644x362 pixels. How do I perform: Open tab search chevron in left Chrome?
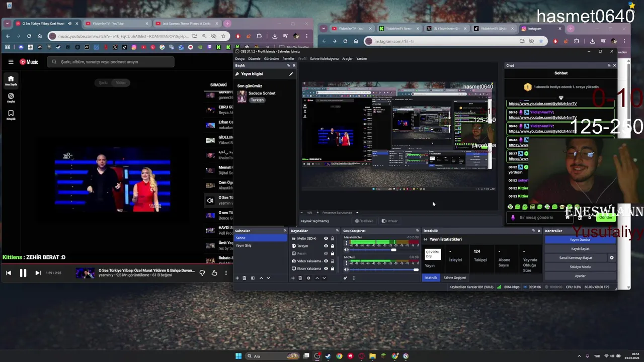point(8,23)
